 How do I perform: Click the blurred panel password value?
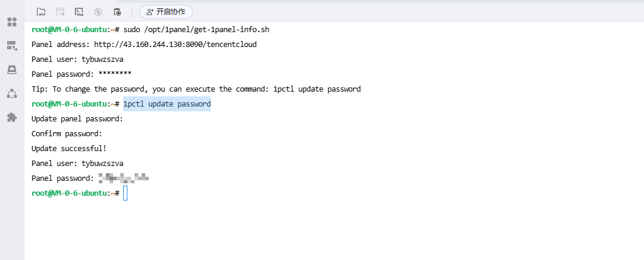point(123,178)
